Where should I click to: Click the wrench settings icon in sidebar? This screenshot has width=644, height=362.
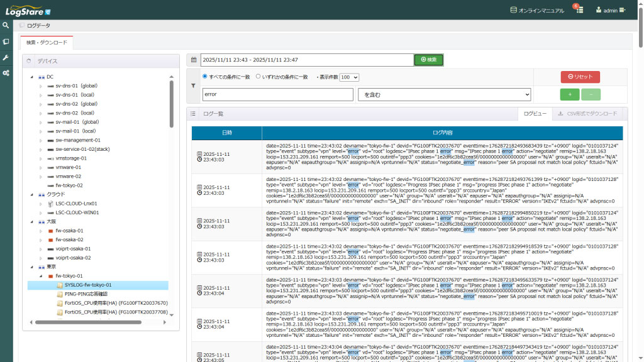6,57
